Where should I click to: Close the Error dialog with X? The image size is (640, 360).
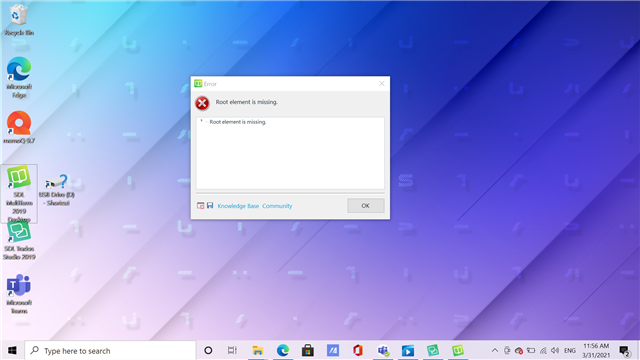382,84
